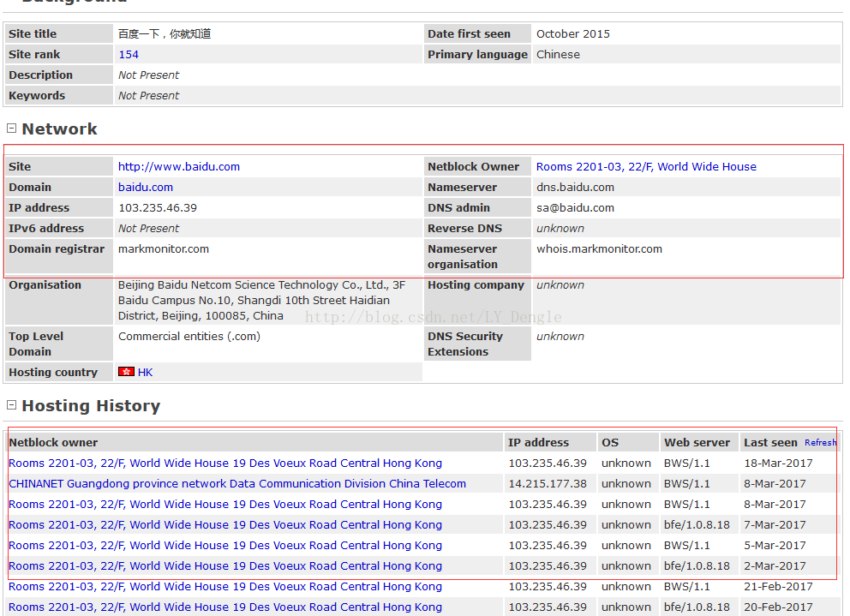
Task: Collapse the Network section
Action: point(11,129)
